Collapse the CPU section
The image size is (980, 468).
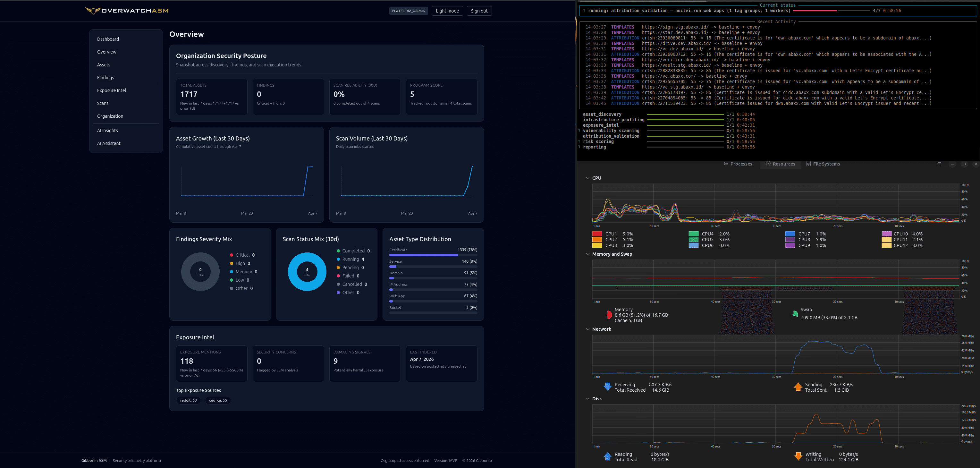tap(588, 178)
